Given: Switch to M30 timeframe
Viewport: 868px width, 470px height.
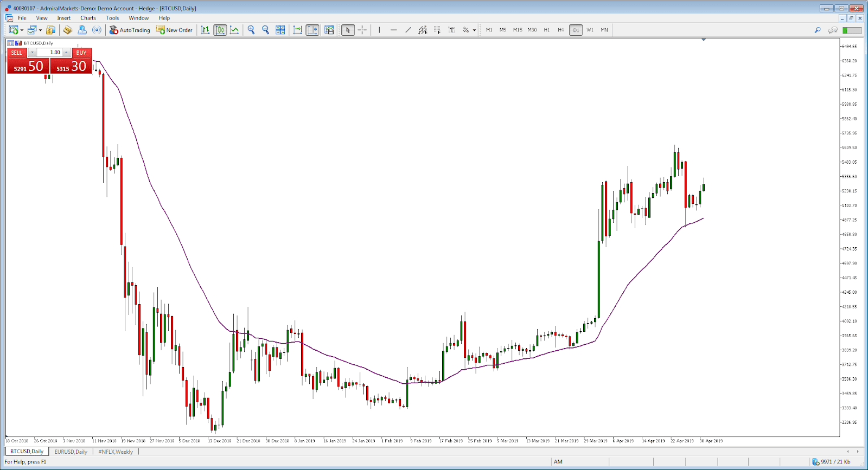Looking at the screenshot, I should [x=532, y=30].
